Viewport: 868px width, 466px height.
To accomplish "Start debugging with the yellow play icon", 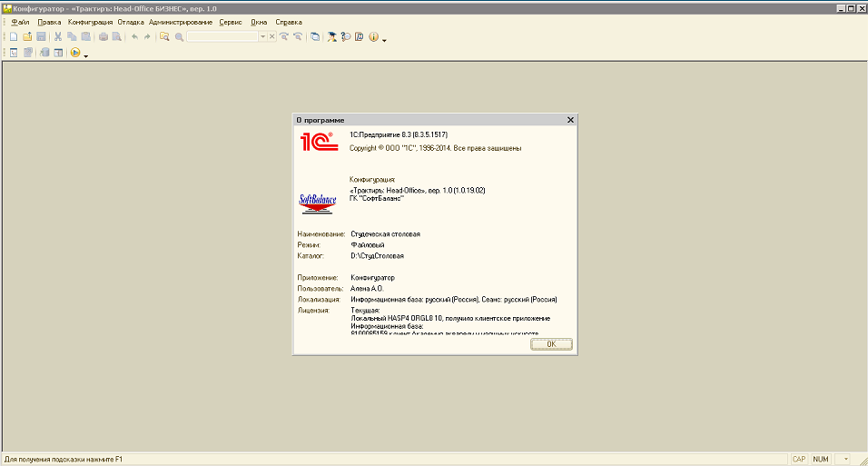I will [74, 53].
